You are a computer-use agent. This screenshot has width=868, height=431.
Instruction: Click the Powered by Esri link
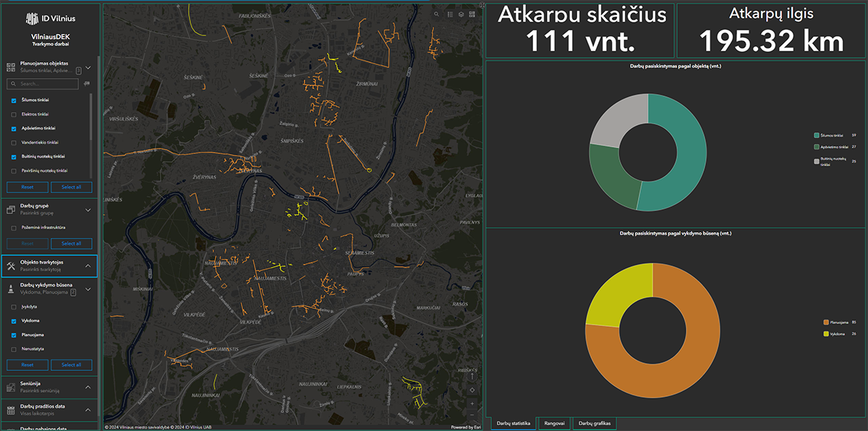(466, 427)
